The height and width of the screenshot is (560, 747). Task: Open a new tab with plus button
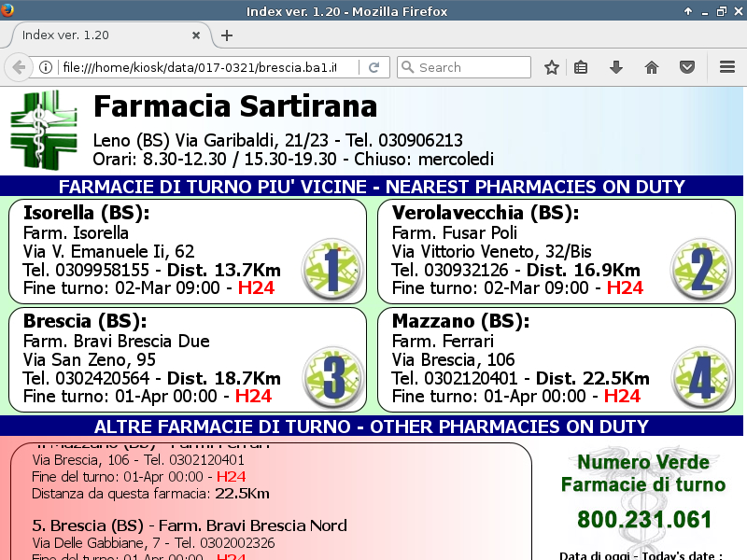[226, 35]
